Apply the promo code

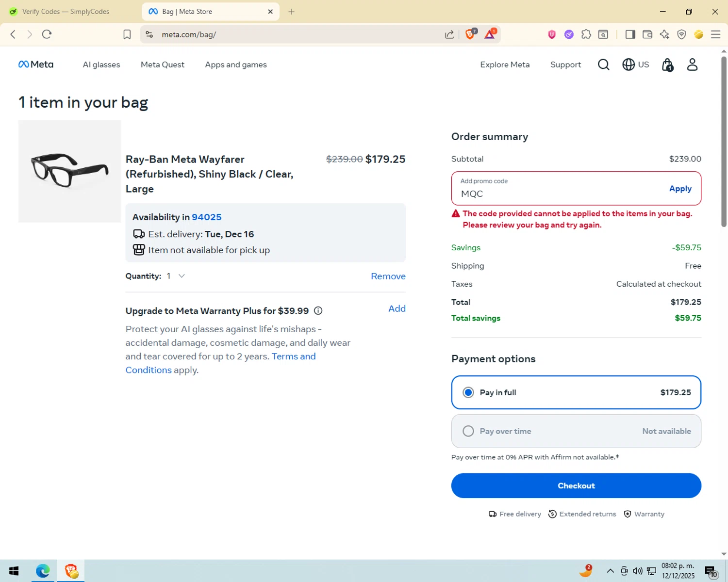pyautogui.click(x=680, y=189)
